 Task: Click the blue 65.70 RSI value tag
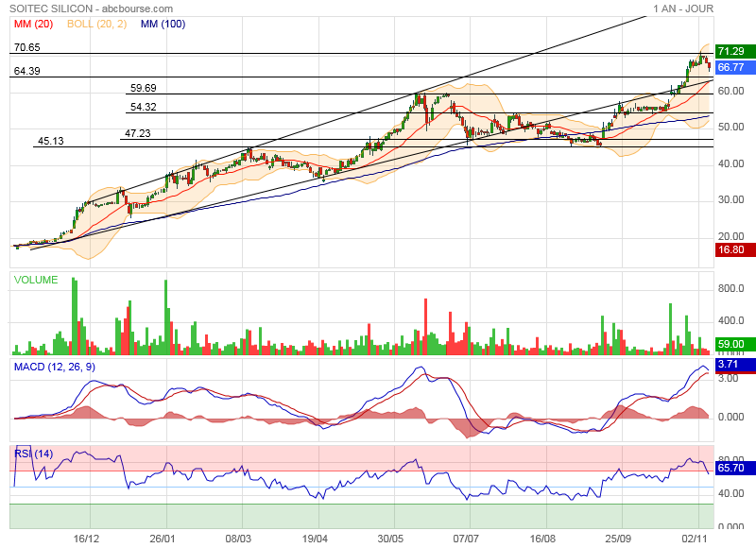click(735, 468)
